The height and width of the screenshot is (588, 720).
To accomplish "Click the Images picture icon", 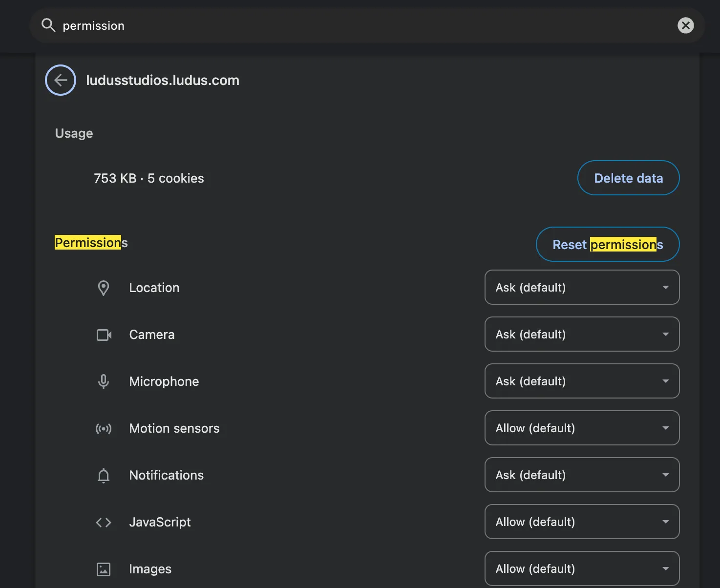I will (104, 569).
